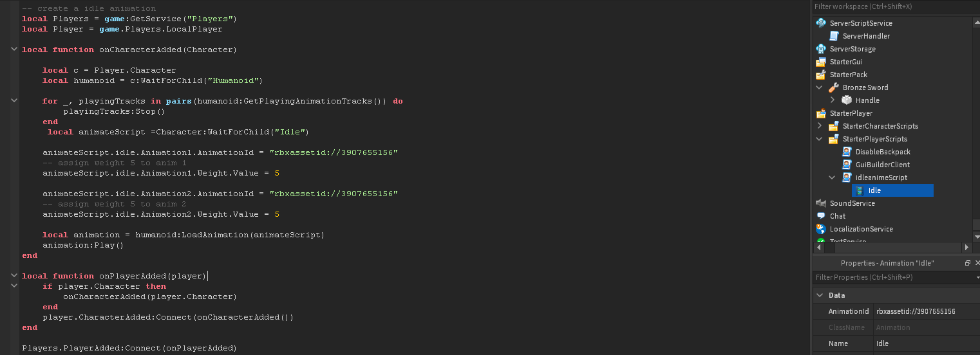Collapse the Bronze Sword tree node
This screenshot has width=980, height=355.
coord(820,87)
